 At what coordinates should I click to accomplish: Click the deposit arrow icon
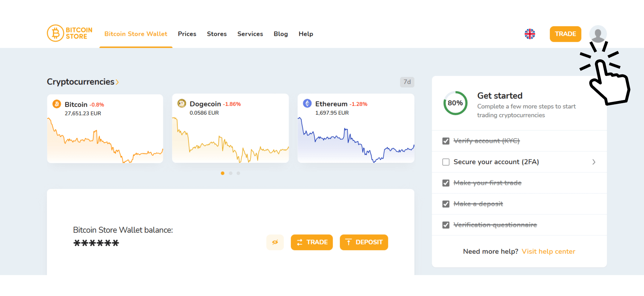click(x=348, y=242)
